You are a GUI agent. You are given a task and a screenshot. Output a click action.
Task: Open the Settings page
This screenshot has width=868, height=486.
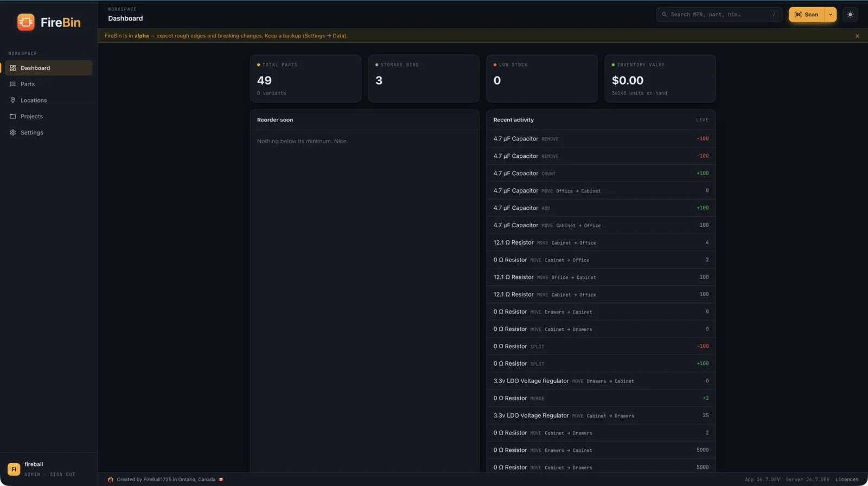coord(49,132)
